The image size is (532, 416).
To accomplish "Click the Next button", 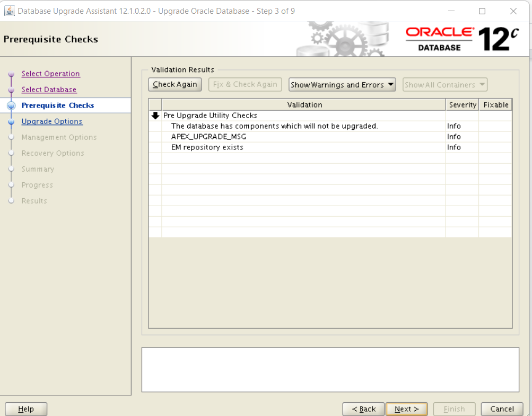I will (x=407, y=409).
